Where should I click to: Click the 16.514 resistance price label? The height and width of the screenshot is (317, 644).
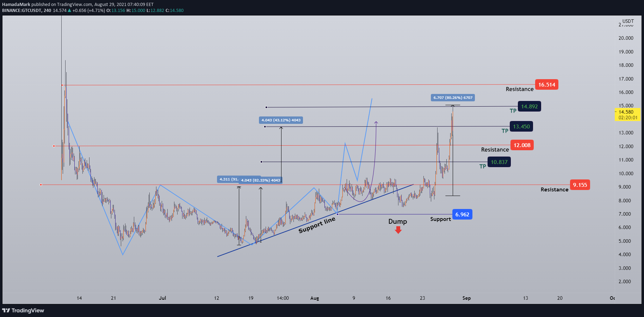tap(546, 85)
